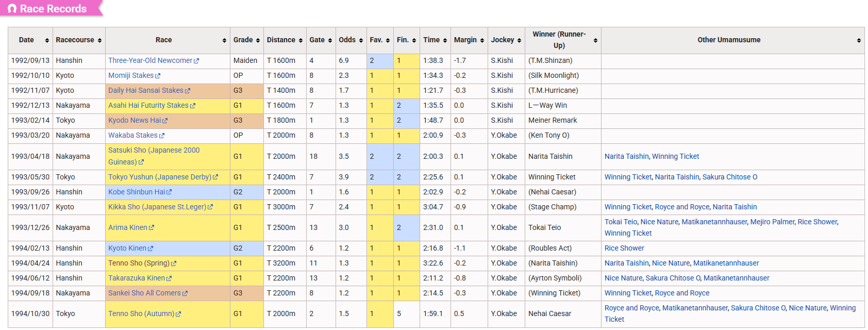Viewport: 868px width, 330px height.
Task: Open the Three-Year-Old Newcomer race link
Action: 150,60
